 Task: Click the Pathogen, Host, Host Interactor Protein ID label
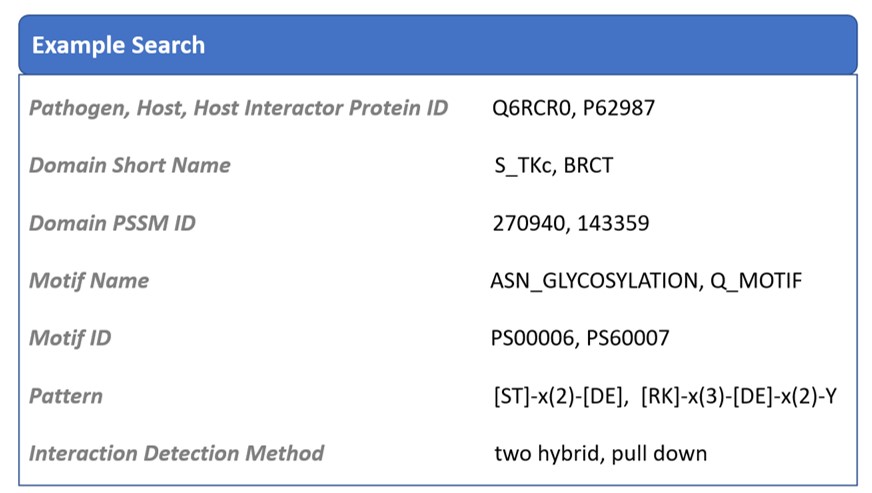coord(238,108)
